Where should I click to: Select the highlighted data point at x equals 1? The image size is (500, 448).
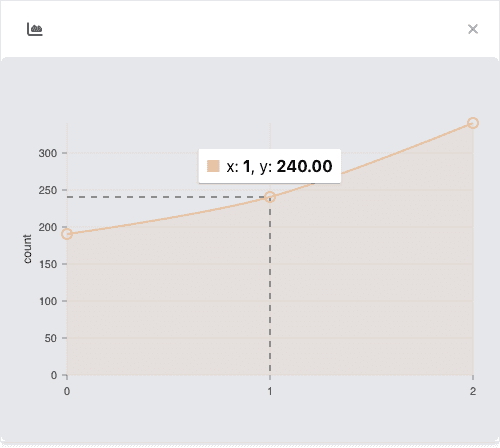point(270,197)
